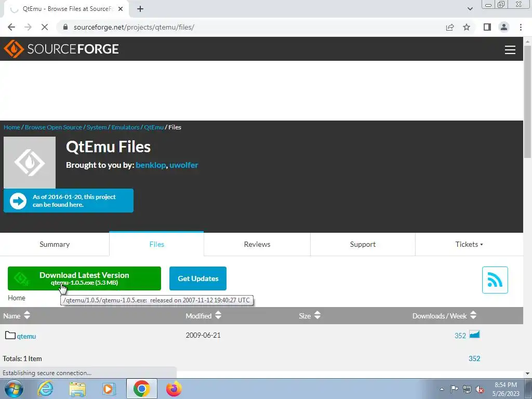The height and width of the screenshot is (399, 532).
Task: Go back using the browser back arrow
Action: 11,27
